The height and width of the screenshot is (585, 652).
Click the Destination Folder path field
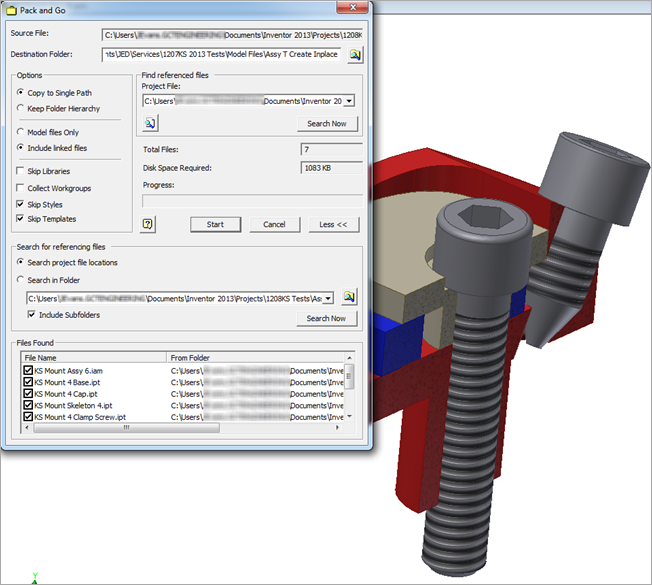click(x=221, y=54)
